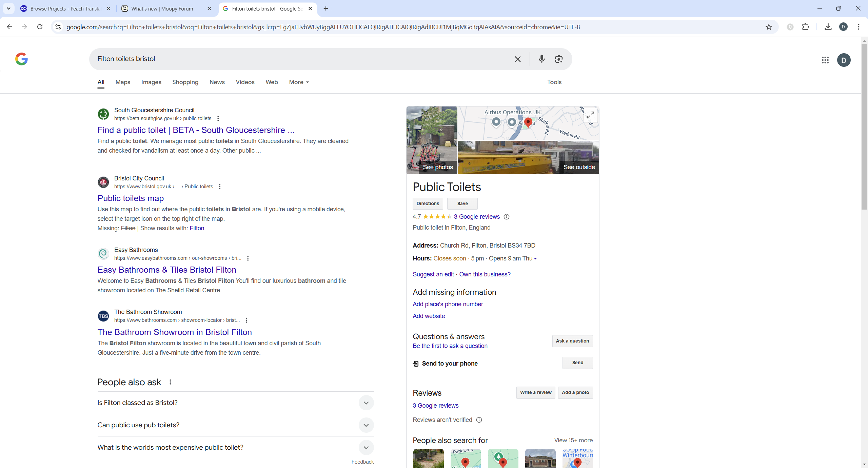
Task: Save the Public Toilets place
Action: (x=462, y=203)
